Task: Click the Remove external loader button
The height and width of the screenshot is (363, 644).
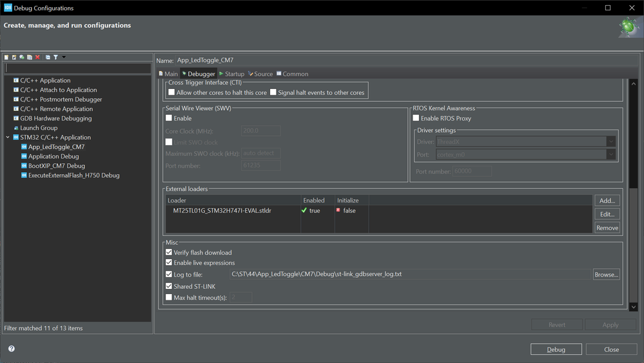Action: (x=607, y=228)
